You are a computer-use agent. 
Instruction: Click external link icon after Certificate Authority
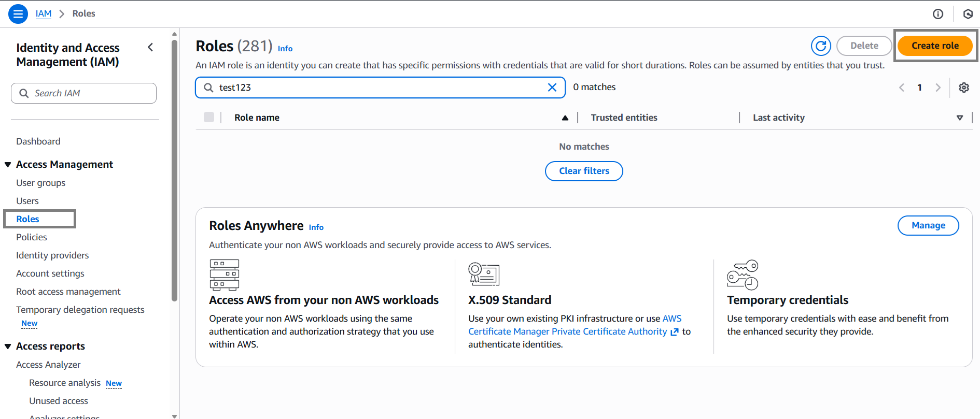pyautogui.click(x=674, y=332)
